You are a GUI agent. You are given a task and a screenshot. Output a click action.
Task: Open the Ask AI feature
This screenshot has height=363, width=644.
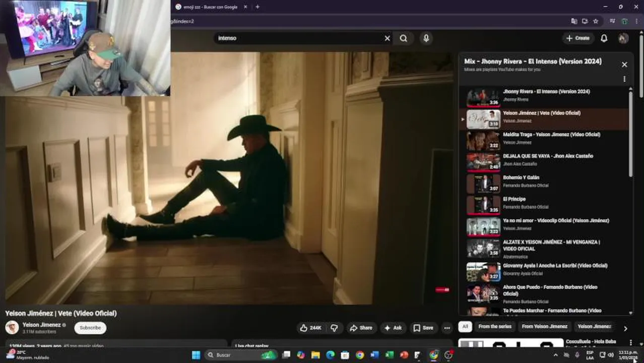point(393,328)
